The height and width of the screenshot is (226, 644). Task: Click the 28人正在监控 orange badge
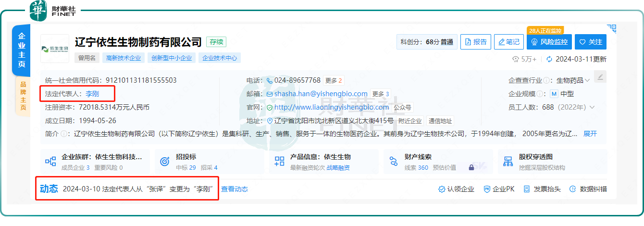pos(545,30)
